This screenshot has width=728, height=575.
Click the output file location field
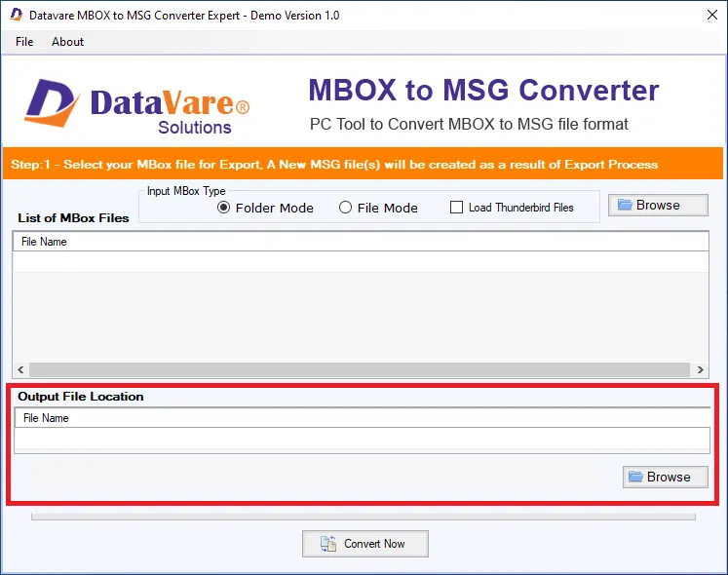point(362,440)
